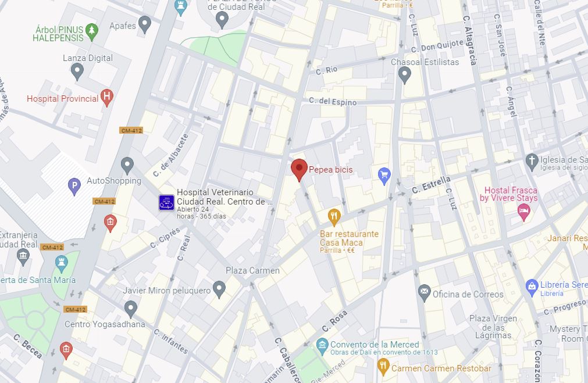Select the purple parking P icon
The height and width of the screenshot is (383, 588).
click(74, 186)
